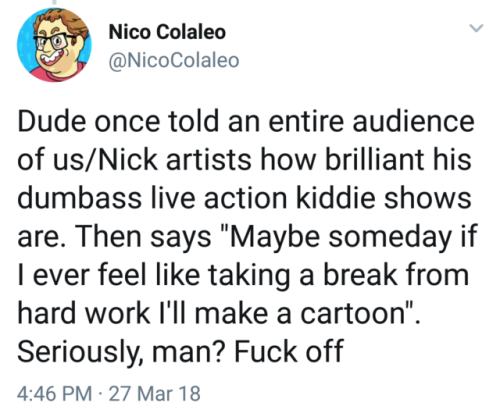
Task: Open the 4:46 PM timestamp link
Action: pos(55,393)
